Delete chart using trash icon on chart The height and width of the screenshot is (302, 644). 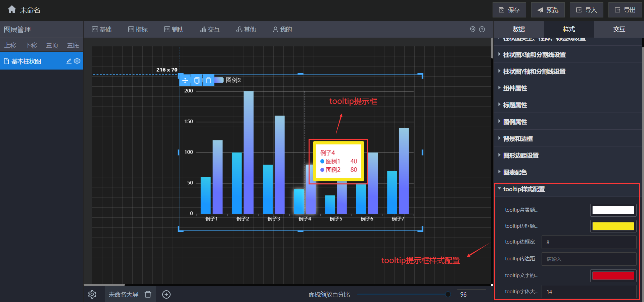[x=209, y=80]
